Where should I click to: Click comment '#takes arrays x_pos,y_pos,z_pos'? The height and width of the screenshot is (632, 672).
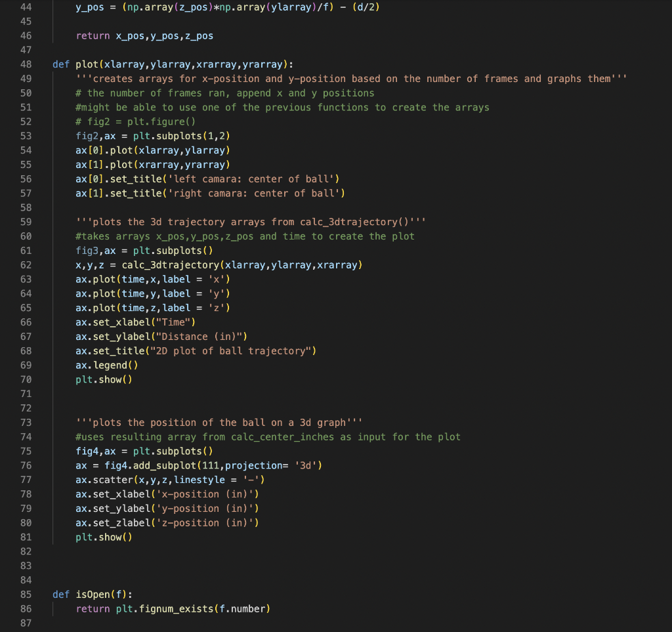tap(245, 236)
